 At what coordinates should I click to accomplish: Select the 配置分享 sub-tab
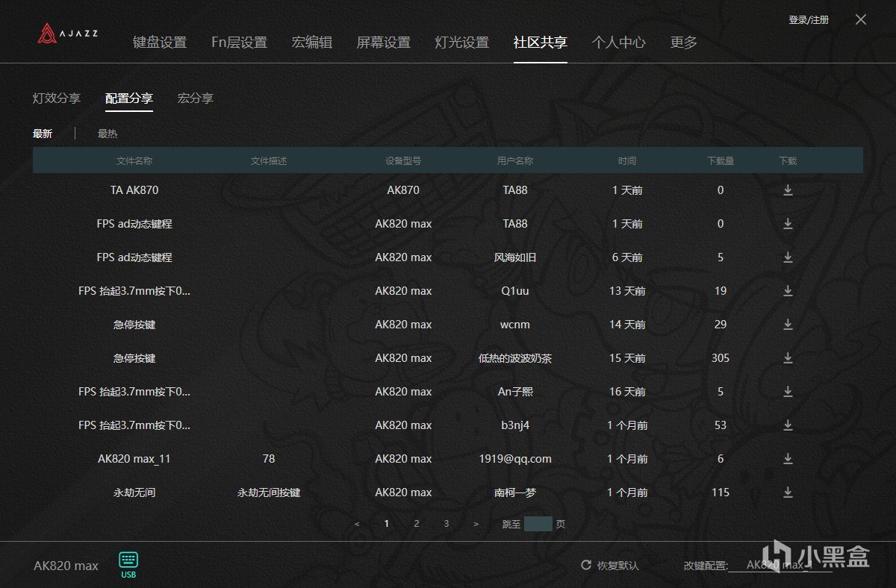point(129,98)
